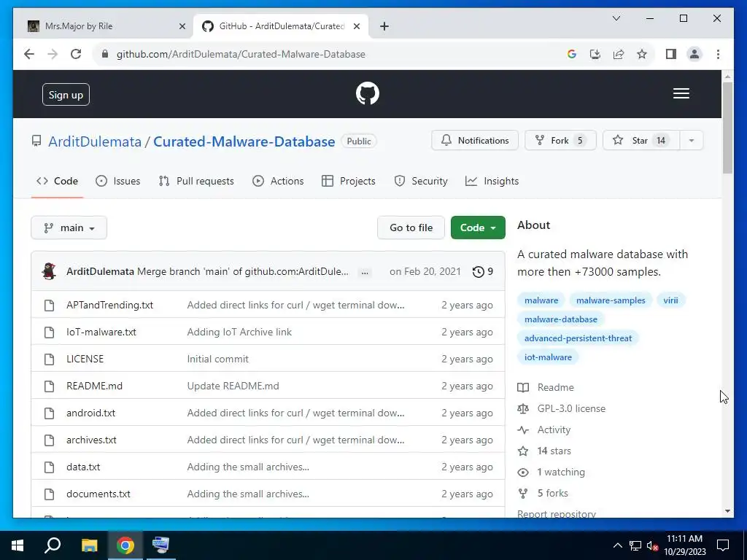Screen dimensions: 747x560
Task: Click the ArditDulemata commit avatar
Action: pos(49,271)
